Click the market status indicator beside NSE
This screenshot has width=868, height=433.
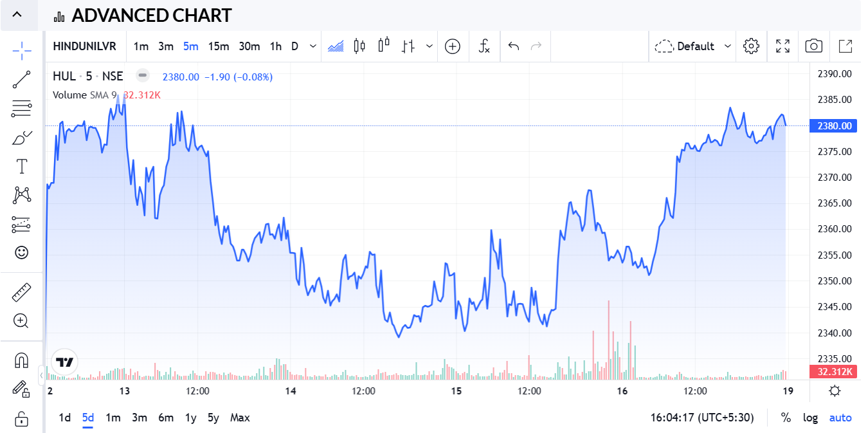[x=143, y=76]
